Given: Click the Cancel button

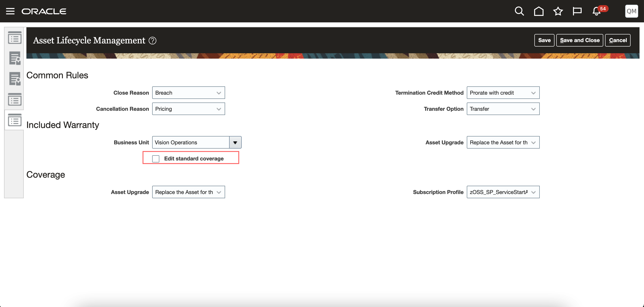Looking at the screenshot, I should point(618,40).
